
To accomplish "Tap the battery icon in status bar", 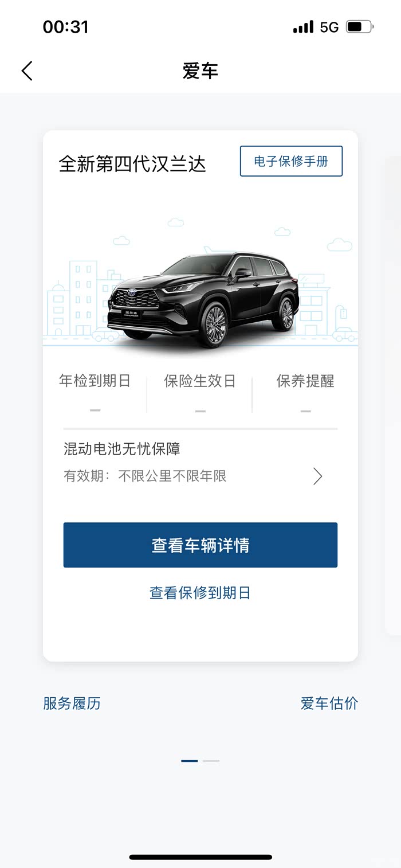I will pyautogui.click(x=360, y=26).
